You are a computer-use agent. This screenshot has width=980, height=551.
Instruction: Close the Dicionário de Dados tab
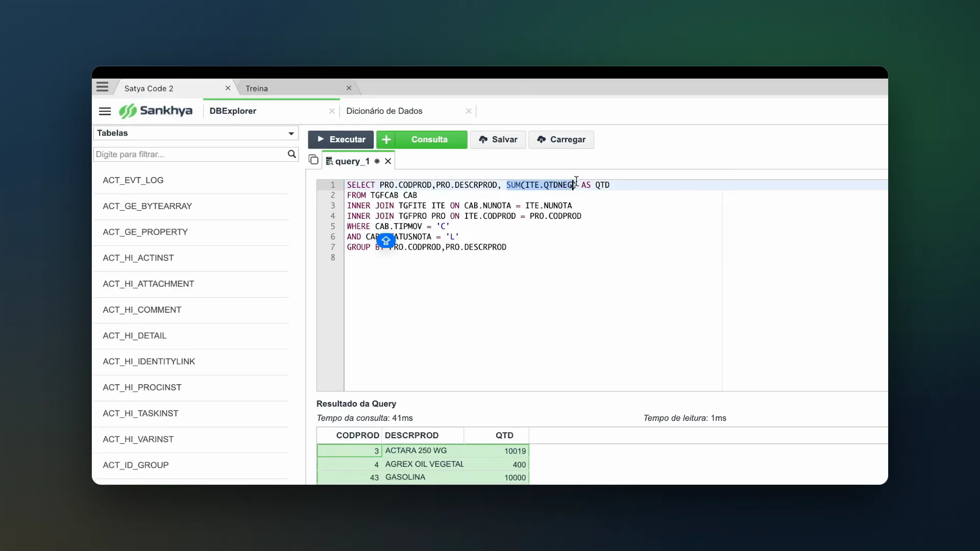pos(469,111)
